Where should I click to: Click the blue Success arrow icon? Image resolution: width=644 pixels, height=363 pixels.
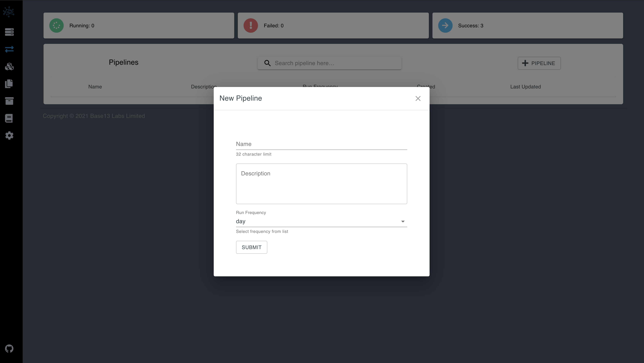[x=445, y=26]
